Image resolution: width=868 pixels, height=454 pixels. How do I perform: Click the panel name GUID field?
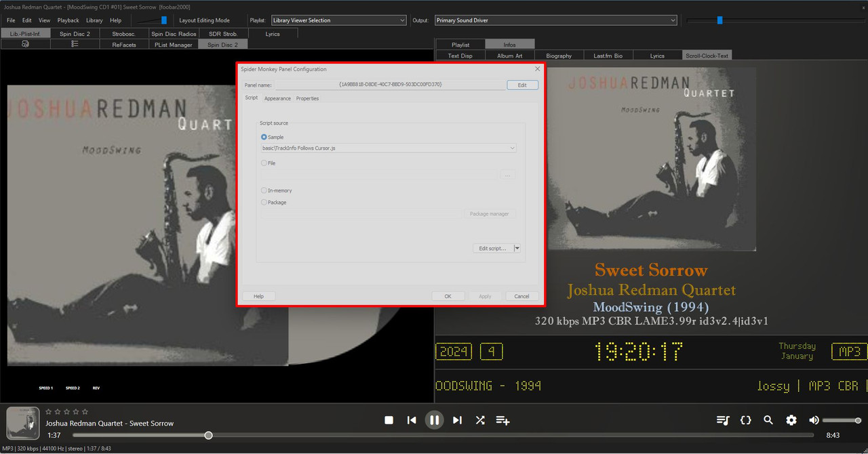tap(390, 85)
